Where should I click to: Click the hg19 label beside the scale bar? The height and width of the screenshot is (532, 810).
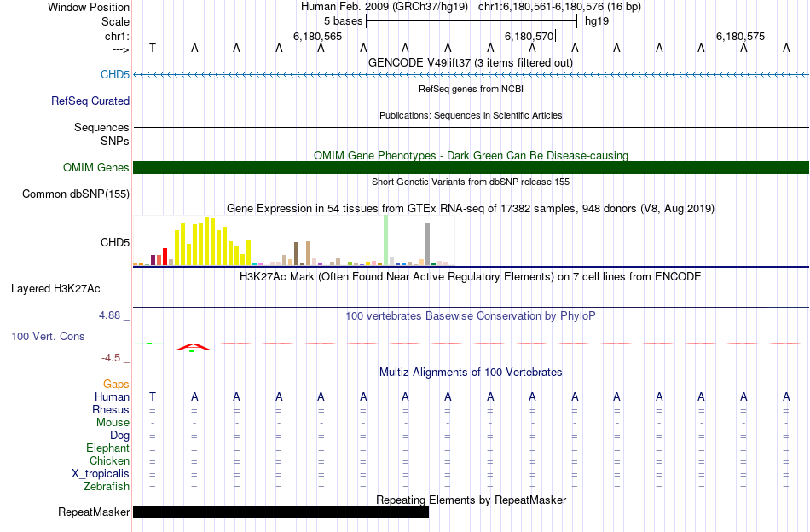pyautogui.click(x=597, y=21)
